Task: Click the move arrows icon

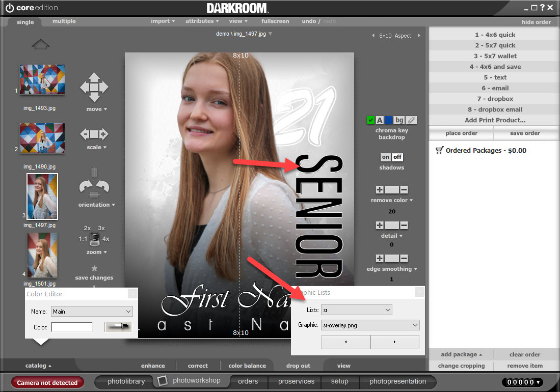Action: [x=94, y=88]
